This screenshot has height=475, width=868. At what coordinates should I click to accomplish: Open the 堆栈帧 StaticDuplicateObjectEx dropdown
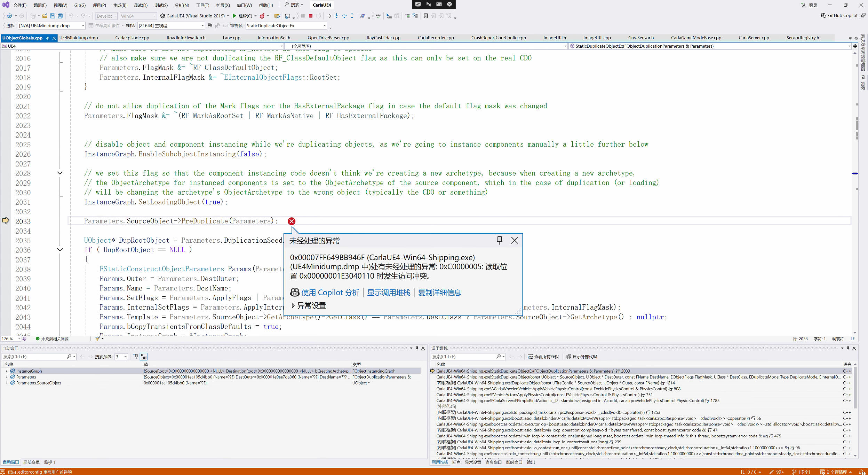(324, 26)
